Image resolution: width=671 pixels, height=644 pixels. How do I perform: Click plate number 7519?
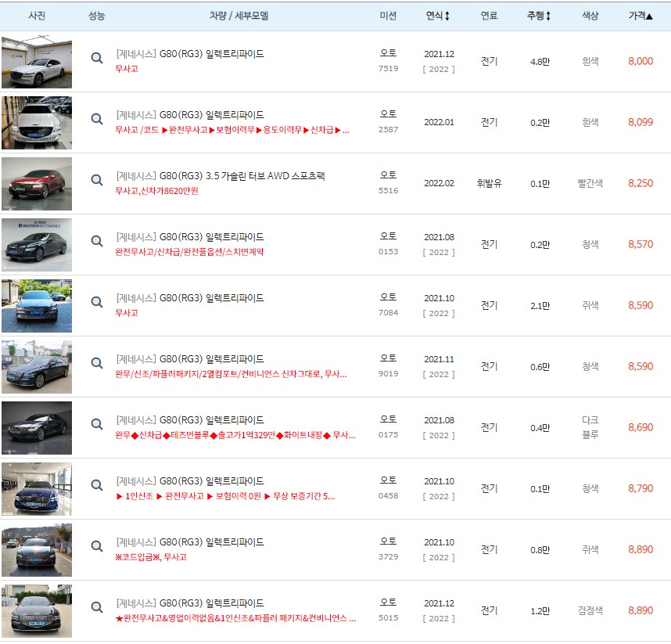click(388, 69)
